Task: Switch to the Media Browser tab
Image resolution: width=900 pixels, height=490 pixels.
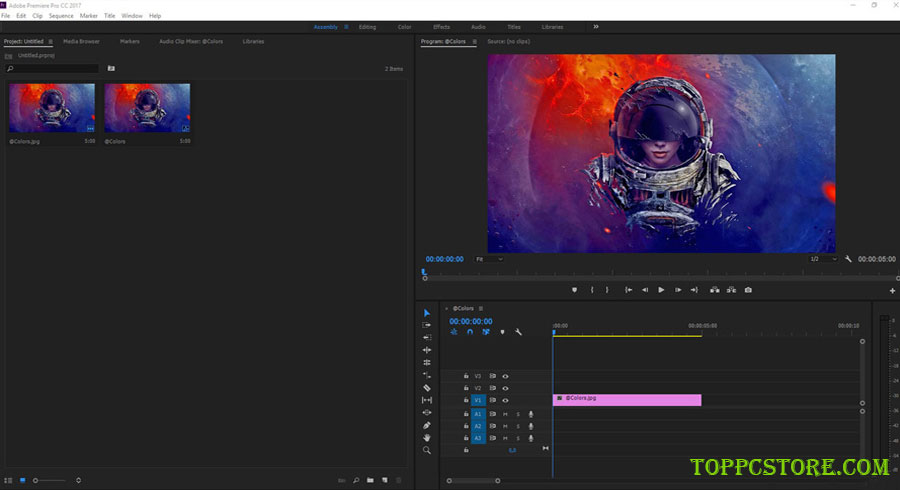Action: tap(81, 42)
